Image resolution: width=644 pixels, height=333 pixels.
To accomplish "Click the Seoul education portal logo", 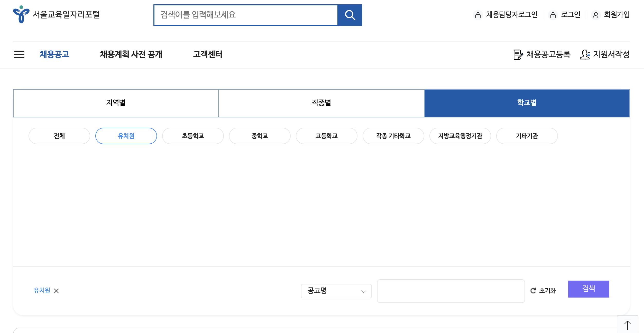I will tap(21, 14).
